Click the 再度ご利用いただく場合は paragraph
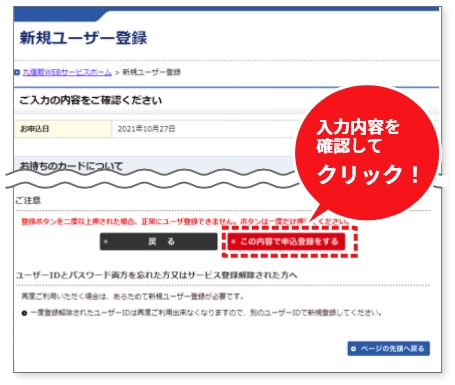The height and width of the screenshot is (385, 455). point(133,296)
